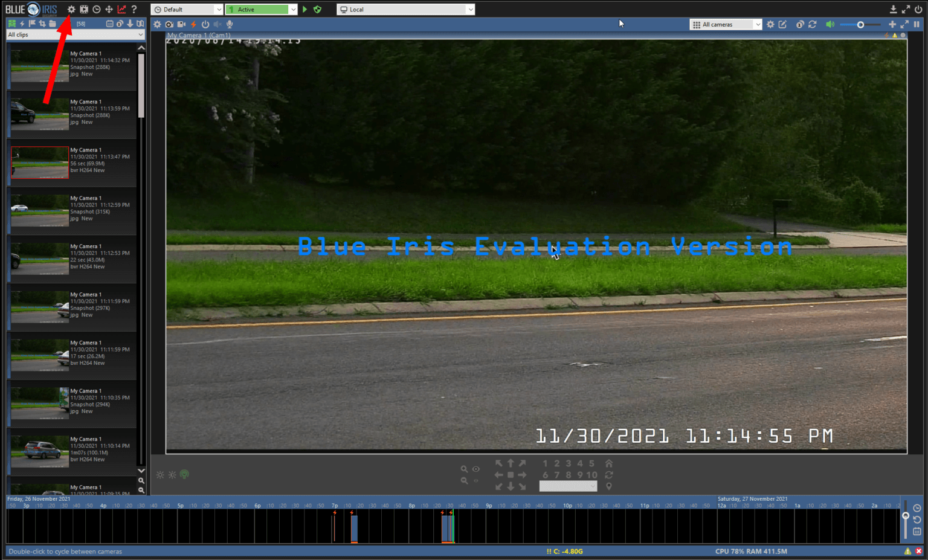Click the down arrow icon in clips toolbar

pyautogui.click(x=130, y=24)
